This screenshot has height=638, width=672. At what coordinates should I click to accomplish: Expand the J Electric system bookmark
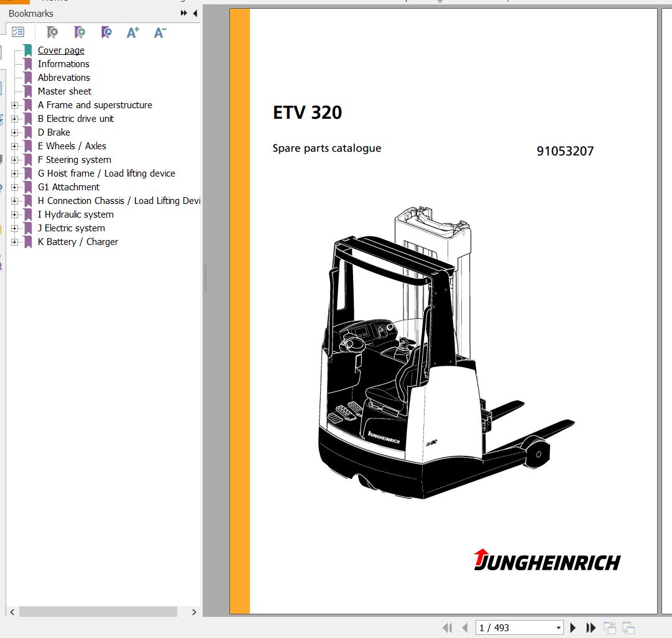point(14,228)
